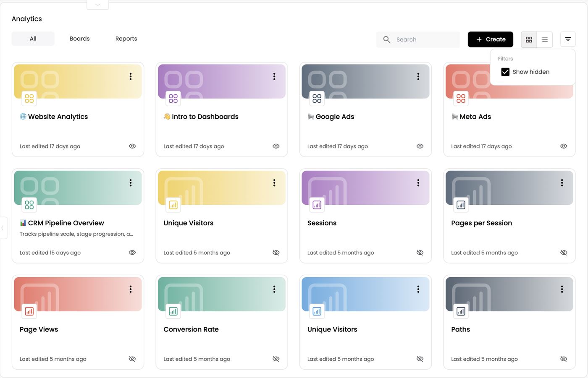The height and width of the screenshot is (378, 588).
Task: Click the green Conversion Rate banner
Action: pyautogui.click(x=222, y=294)
